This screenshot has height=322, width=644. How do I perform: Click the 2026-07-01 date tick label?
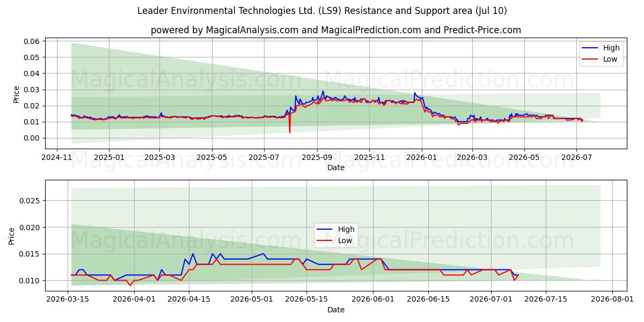tap(491, 300)
